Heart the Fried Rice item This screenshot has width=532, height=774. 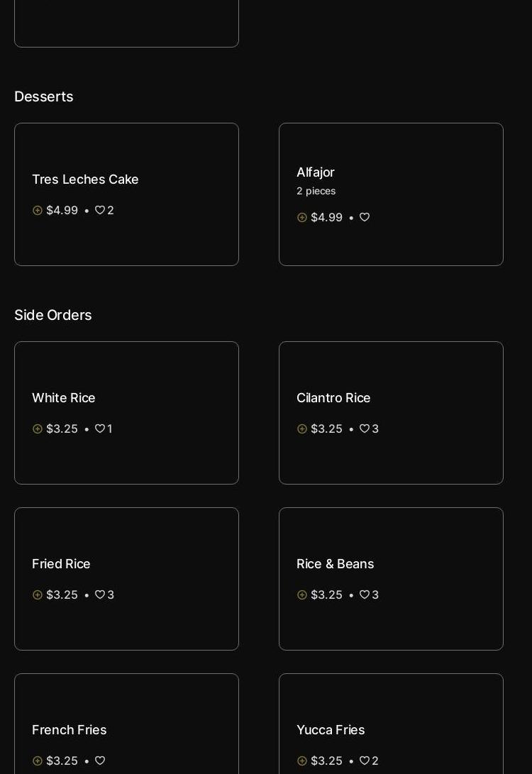[x=100, y=595]
